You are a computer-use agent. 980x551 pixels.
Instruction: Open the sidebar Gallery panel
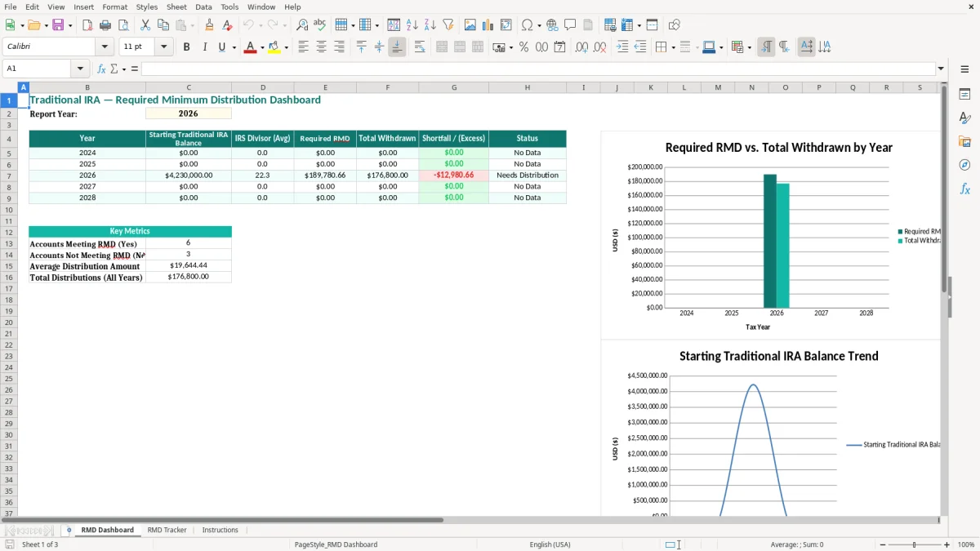click(964, 141)
